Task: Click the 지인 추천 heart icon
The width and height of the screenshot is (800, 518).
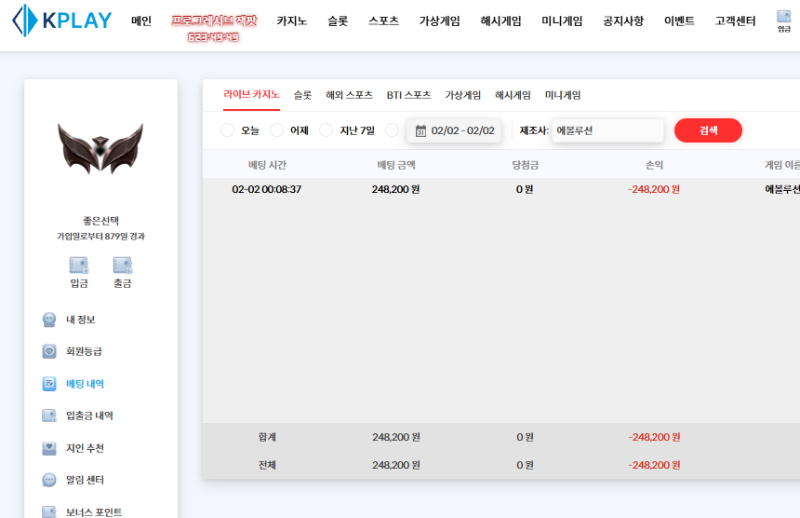Action: coord(49,448)
